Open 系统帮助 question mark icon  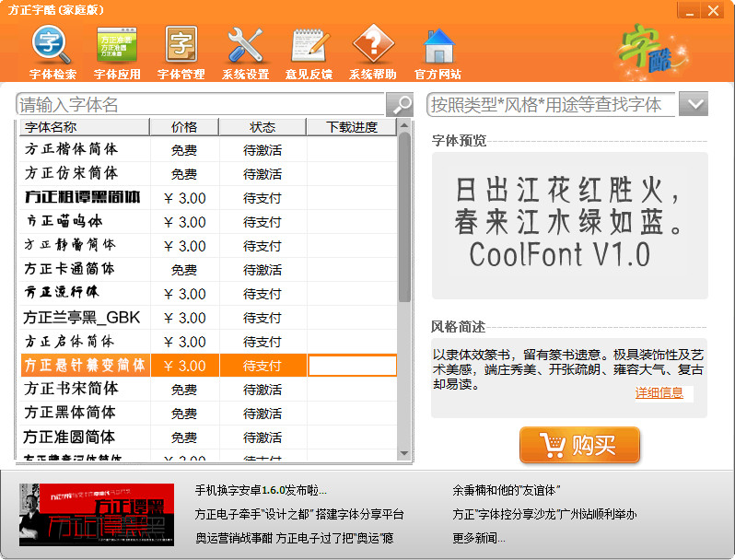click(373, 52)
